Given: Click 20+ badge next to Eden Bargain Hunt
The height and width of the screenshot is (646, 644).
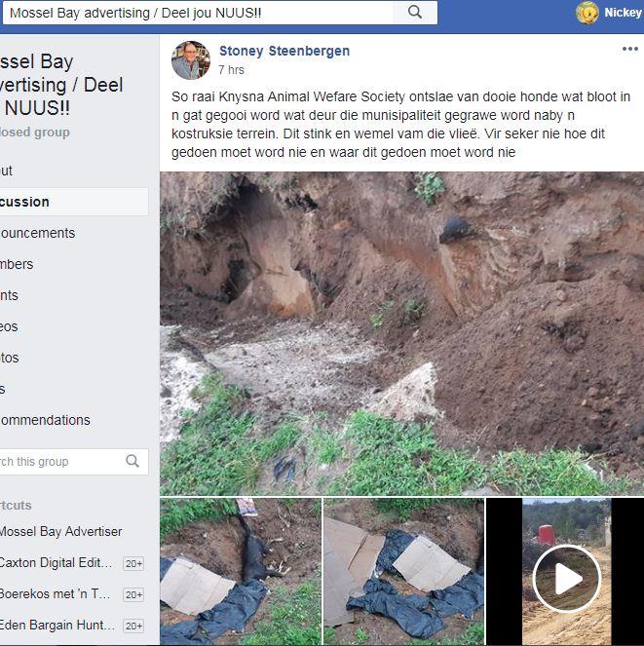Looking at the screenshot, I should (133, 626).
